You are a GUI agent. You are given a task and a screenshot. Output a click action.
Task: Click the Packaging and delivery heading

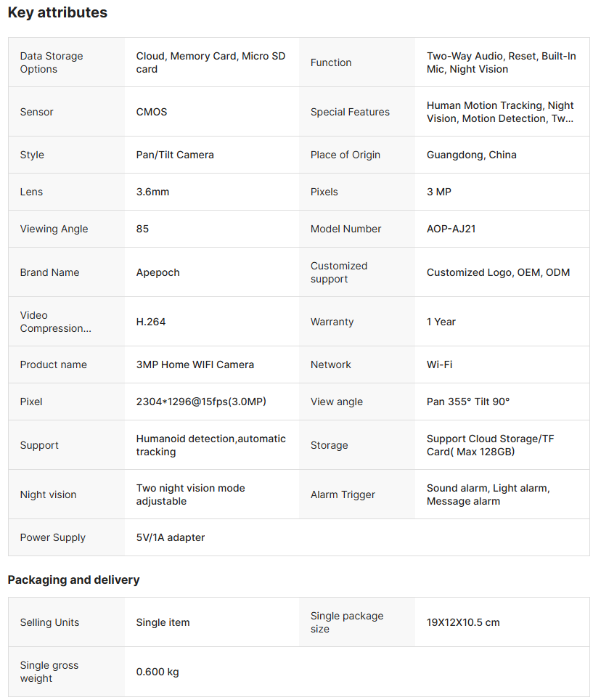tap(73, 579)
